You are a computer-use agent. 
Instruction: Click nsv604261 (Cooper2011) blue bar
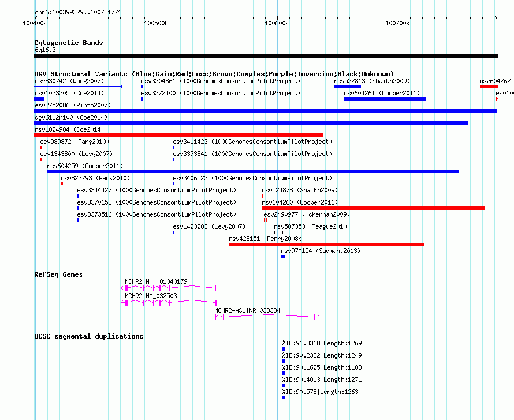click(x=385, y=99)
